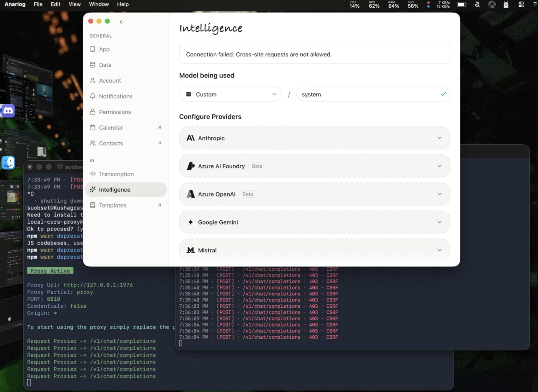Viewport: 538px width, 392px height.
Task: Click the person icon beside Account
Action: (x=93, y=81)
